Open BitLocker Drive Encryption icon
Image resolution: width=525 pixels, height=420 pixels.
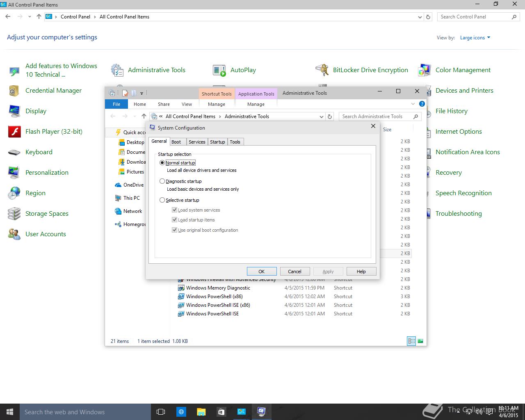point(322,70)
